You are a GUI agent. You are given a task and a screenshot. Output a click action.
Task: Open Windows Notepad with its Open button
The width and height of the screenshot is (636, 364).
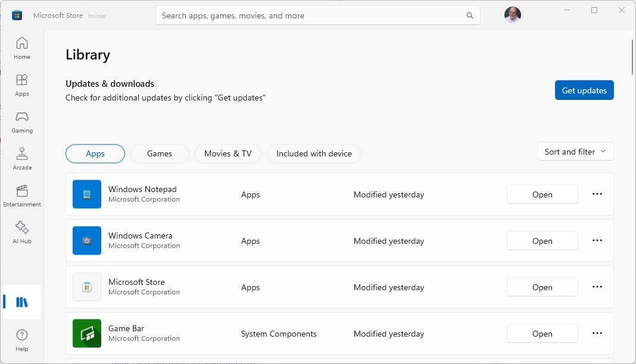(543, 194)
